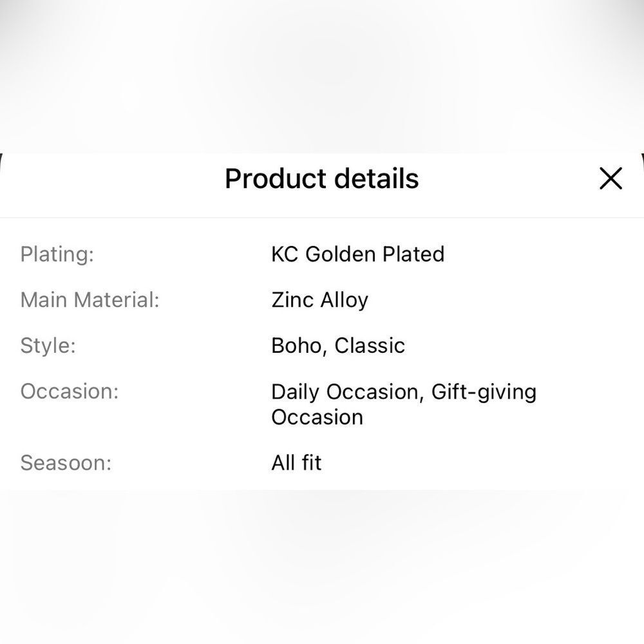The height and width of the screenshot is (644, 644).
Task: Click the Gift-giving text
Action: click(x=484, y=392)
